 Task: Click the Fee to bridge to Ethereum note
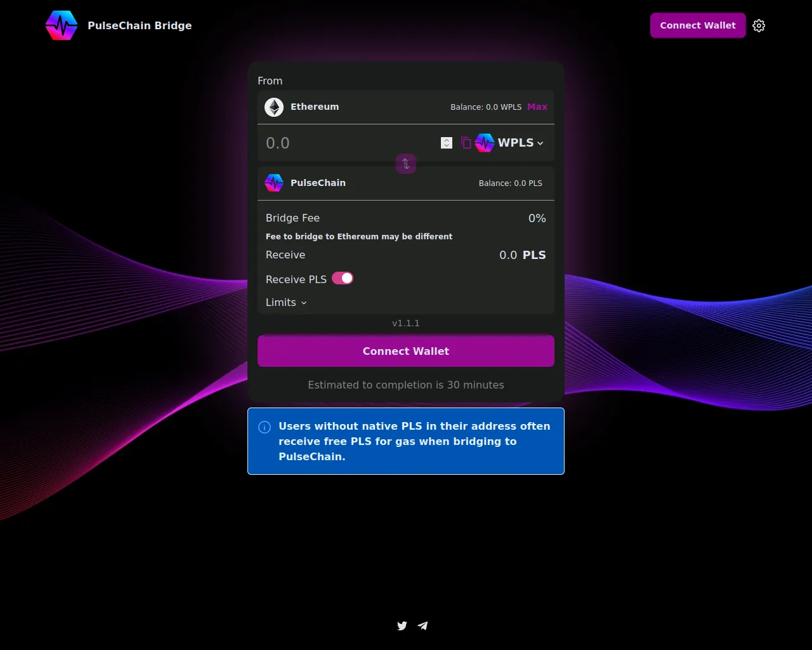pos(359,237)
